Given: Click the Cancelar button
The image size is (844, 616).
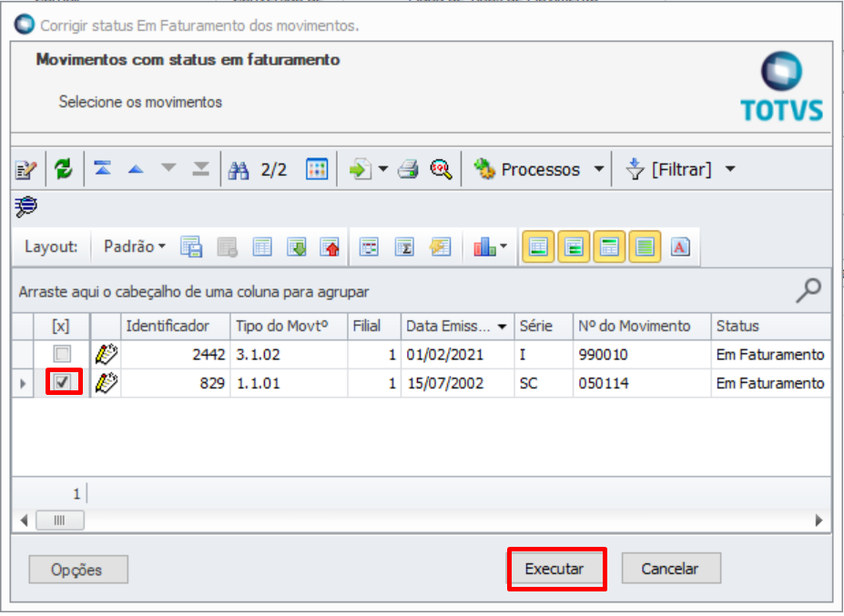Looking at the screenshot, I should [x=671, y=568].
